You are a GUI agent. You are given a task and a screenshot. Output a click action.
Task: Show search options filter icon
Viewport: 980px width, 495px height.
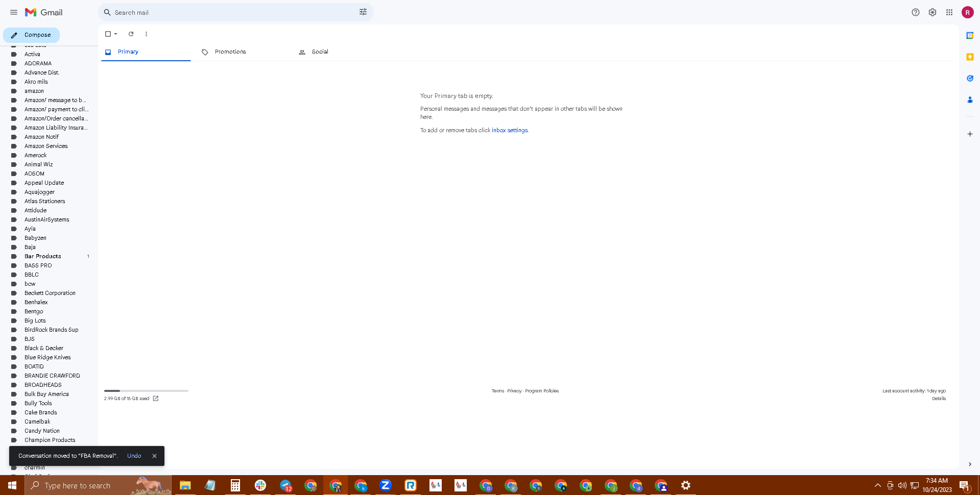(x=363, y=12)
